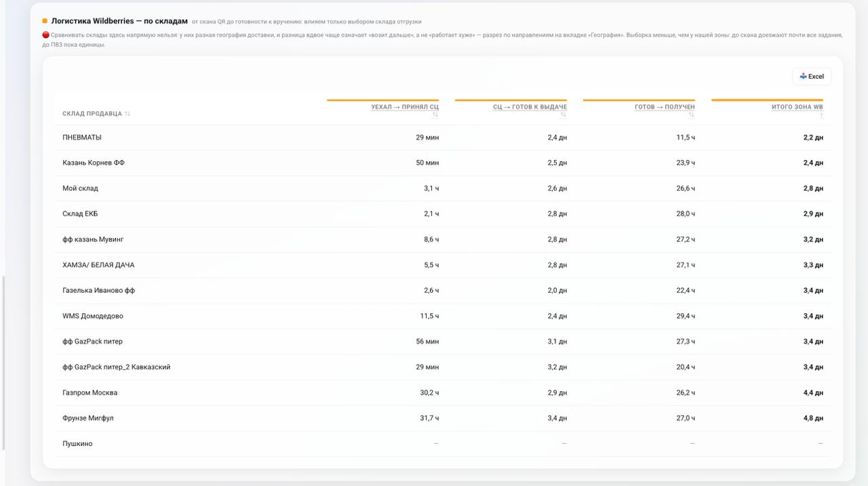Click the 31,7 ч value for Фрунзе Мигфул
The height and width of the screenshot is (486, 868).
point(429,418)
